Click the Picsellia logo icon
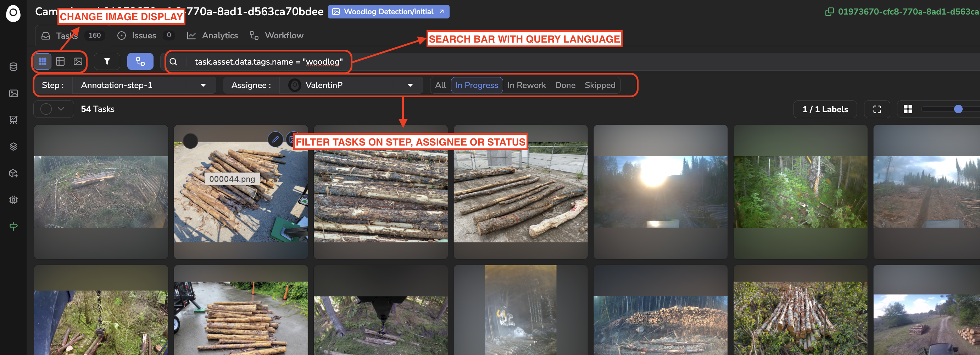The width and height of the screenshot is (980, 355). point(13,13)
